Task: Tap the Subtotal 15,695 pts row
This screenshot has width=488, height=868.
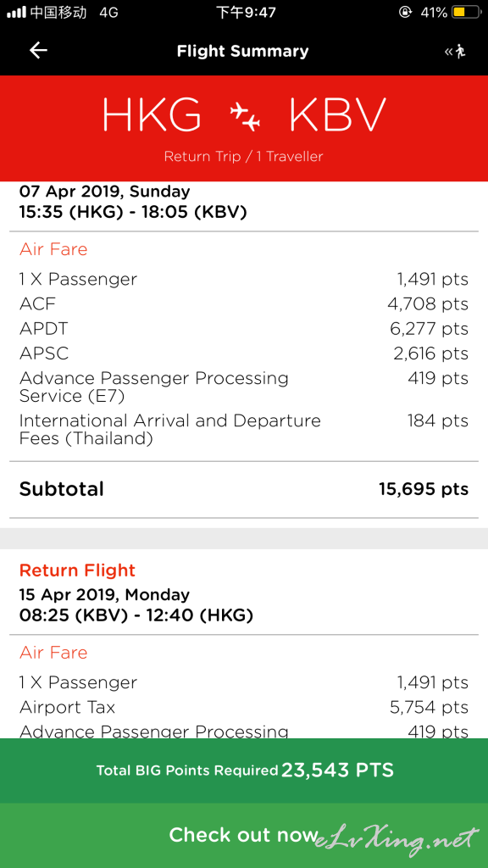Action: pos(244,489)
